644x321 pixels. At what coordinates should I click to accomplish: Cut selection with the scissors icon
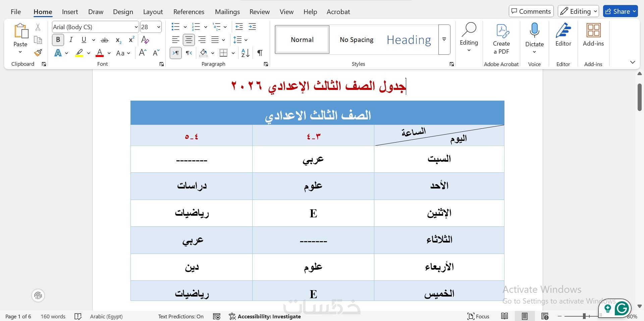(x=38, y=27)
